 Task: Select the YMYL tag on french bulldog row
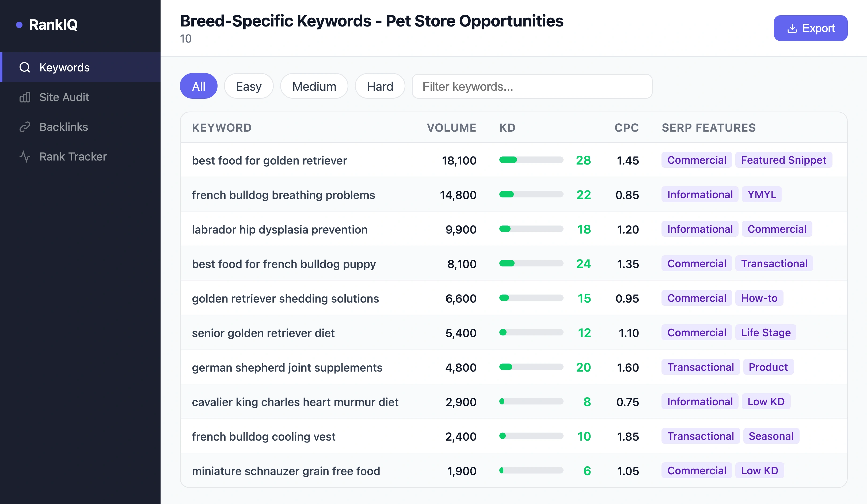click(x=761, y=194)
